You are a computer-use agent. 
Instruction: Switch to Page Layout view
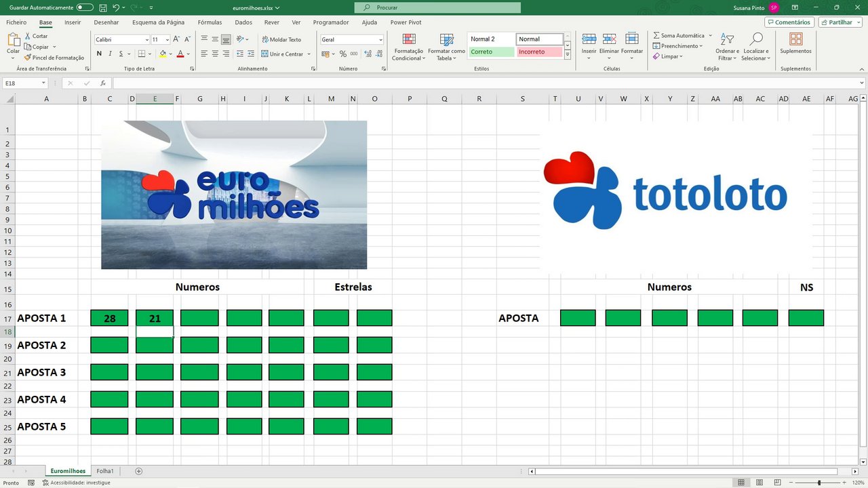pos(759,483)
